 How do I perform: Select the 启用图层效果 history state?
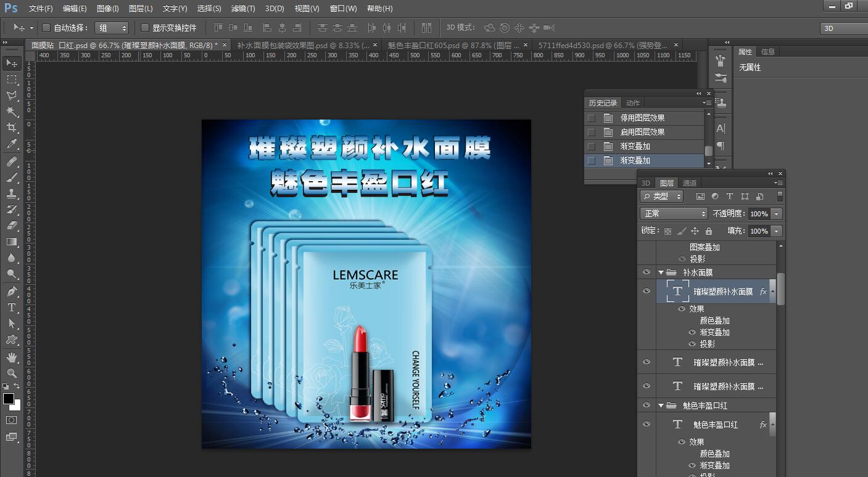pyautogui.click(x=644, y=132)
